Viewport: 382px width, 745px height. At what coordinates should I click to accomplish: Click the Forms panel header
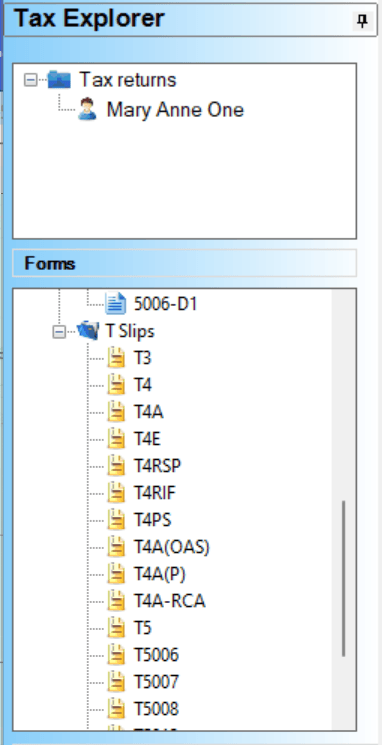click(184, 263)
